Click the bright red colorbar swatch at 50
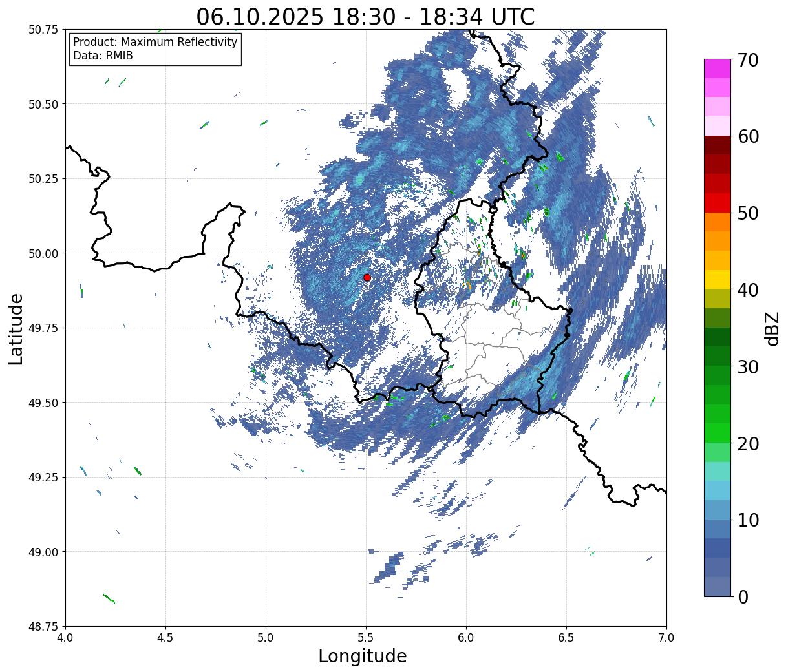 point(718,203)
